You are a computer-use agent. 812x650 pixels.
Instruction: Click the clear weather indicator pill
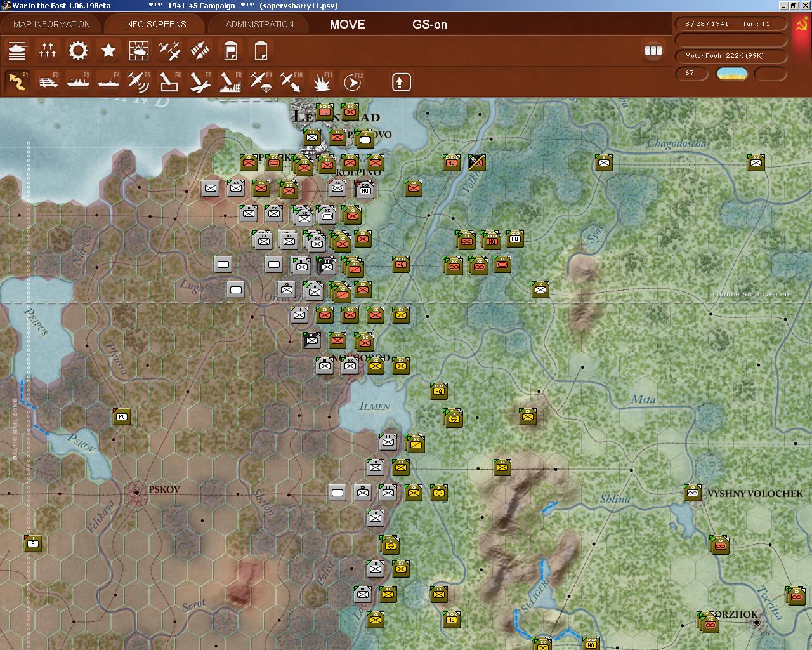731,74
